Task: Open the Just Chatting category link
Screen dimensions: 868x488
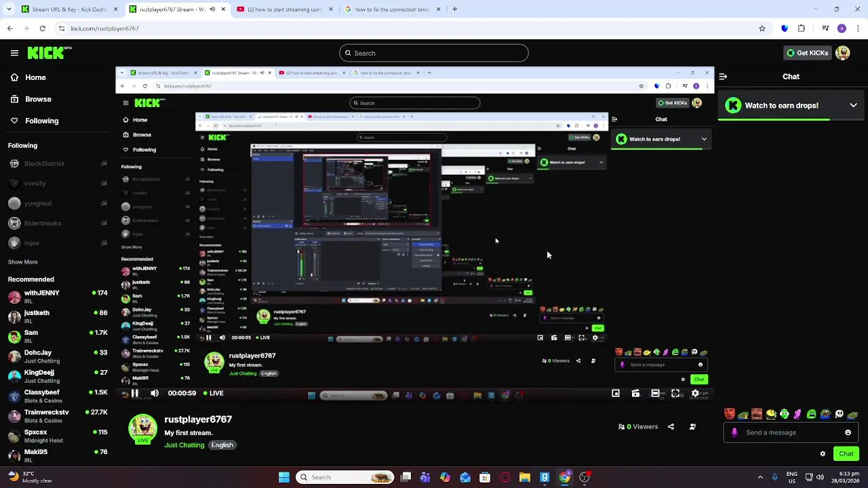Action: 184,445
